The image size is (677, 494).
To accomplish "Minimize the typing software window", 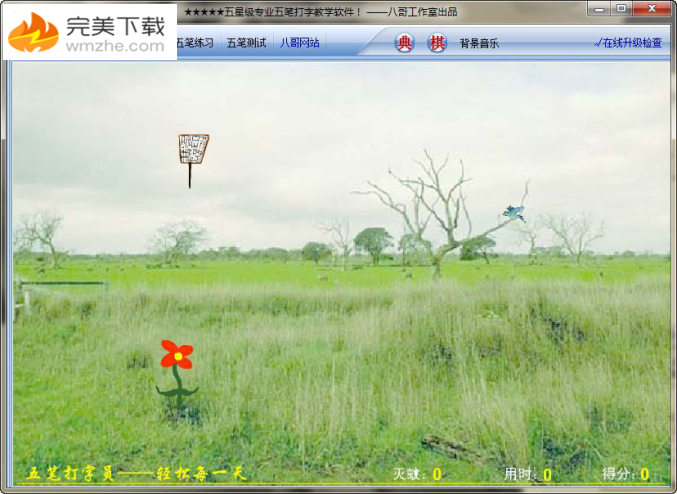I will (599, 9).
